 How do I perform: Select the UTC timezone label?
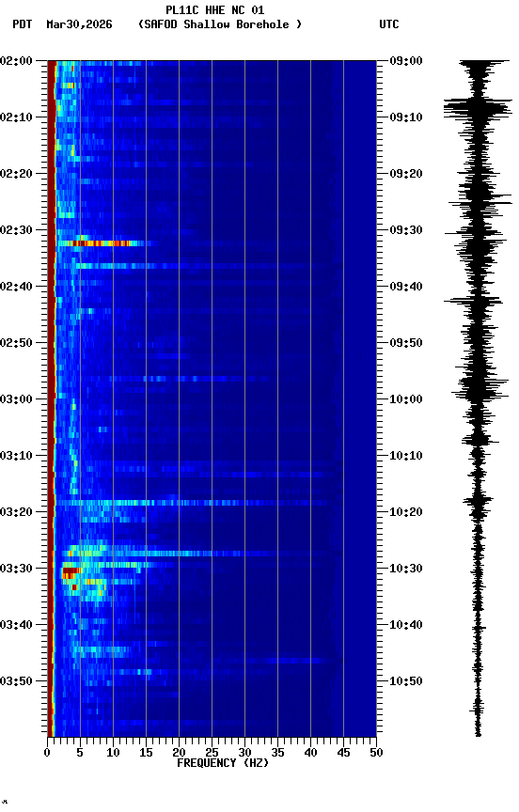[x=389, y=24]
